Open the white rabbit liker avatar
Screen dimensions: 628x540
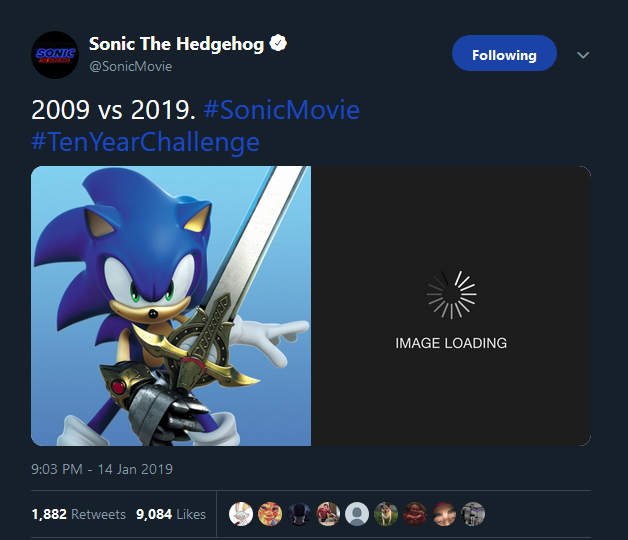(x=241, y=514)
